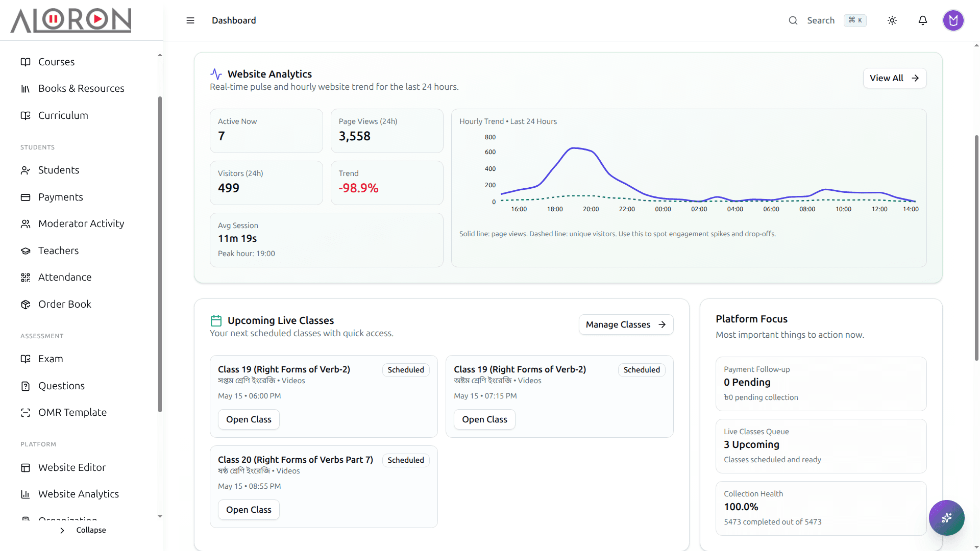Click the Website Analytics pulse heading icon
Screen dimensions: 980x551
pos(216,74)
